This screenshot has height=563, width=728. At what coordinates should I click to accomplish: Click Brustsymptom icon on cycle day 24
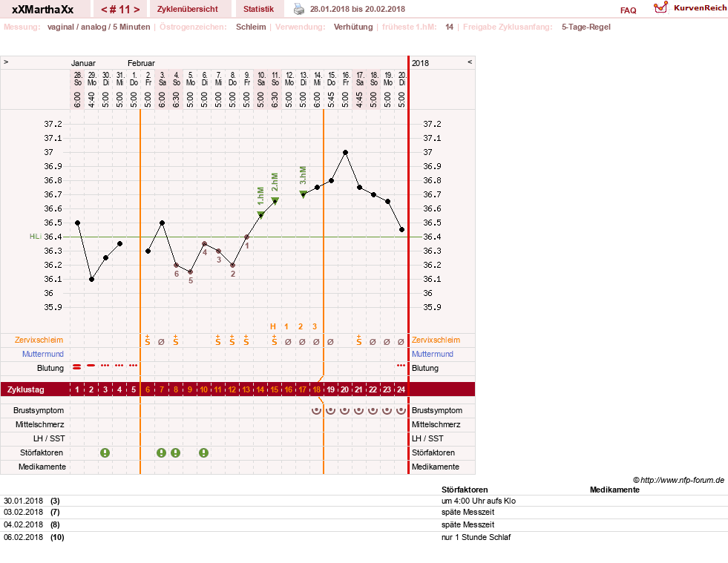click(401, 410)
